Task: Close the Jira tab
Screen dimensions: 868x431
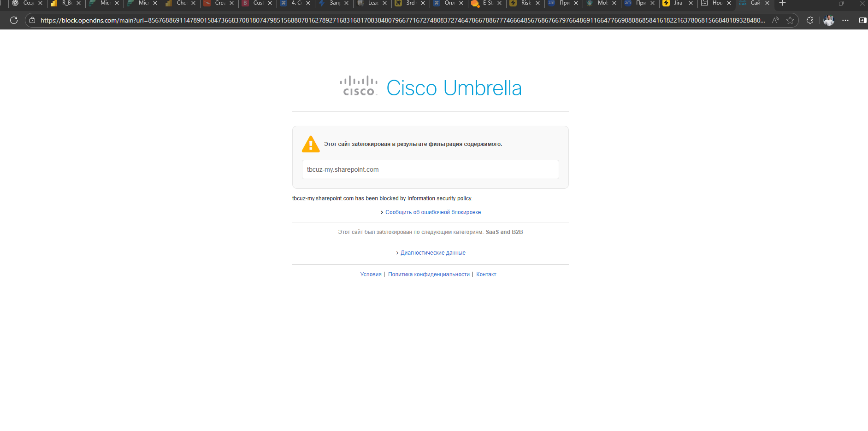Action: pyautogui.click(x=691, y=3)
